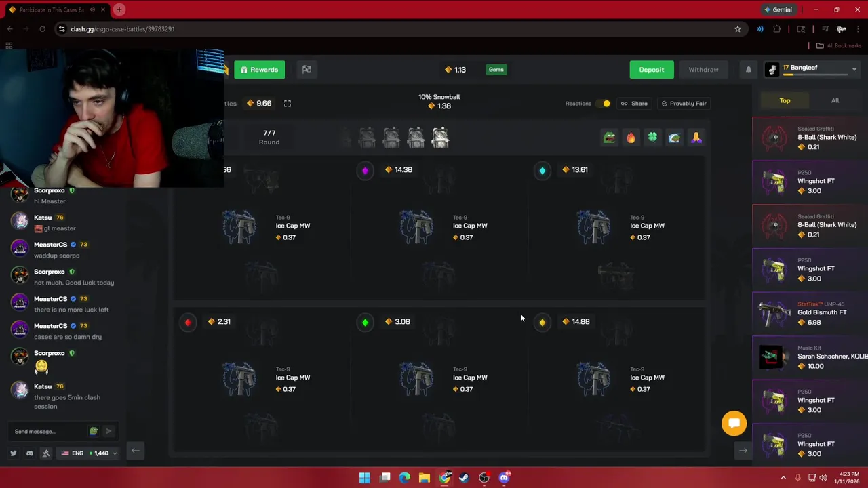Click the media control icon in the browser toolbar
The image size is (868, 488).
[x=825, y=29]
